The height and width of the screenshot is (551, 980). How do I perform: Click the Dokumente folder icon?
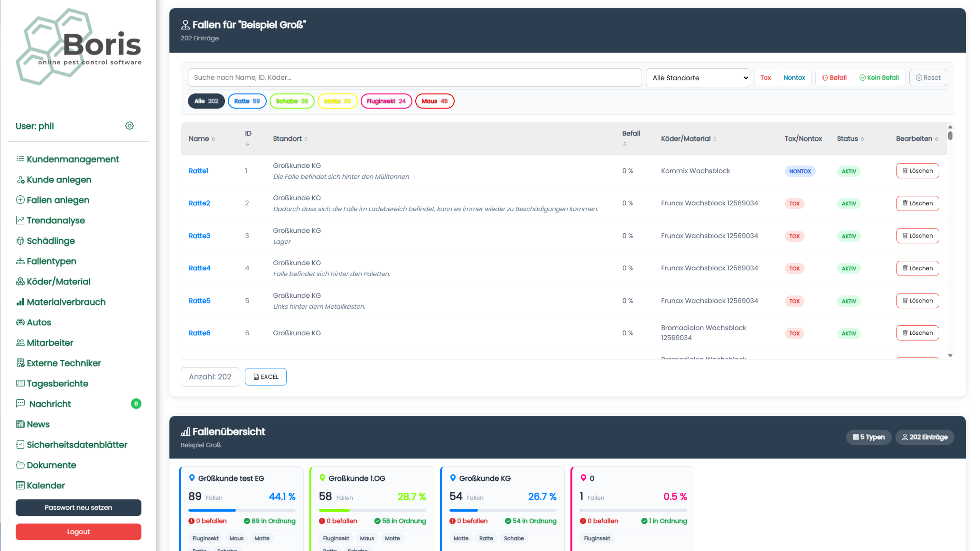(x=20, y=465)
